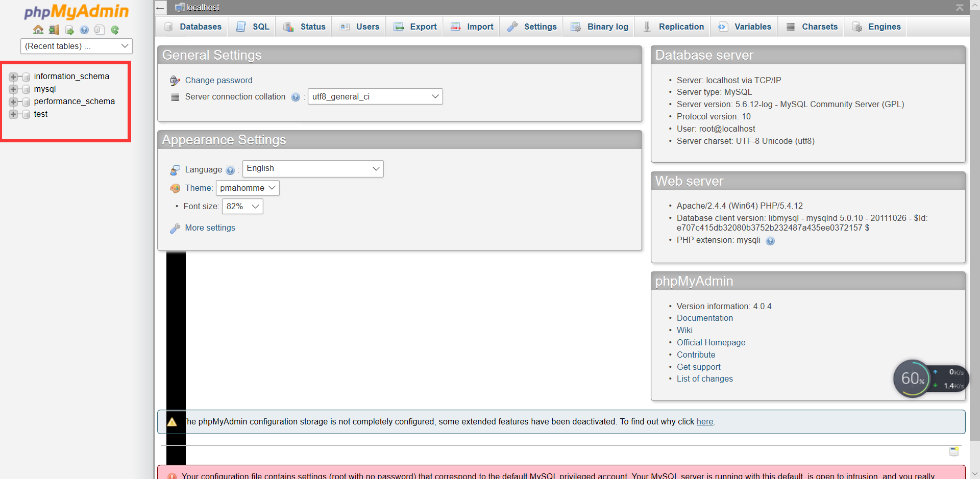The width and height of the screenshot is (980, 479).
Task: Click the Change password key icon
Action: 175,81
